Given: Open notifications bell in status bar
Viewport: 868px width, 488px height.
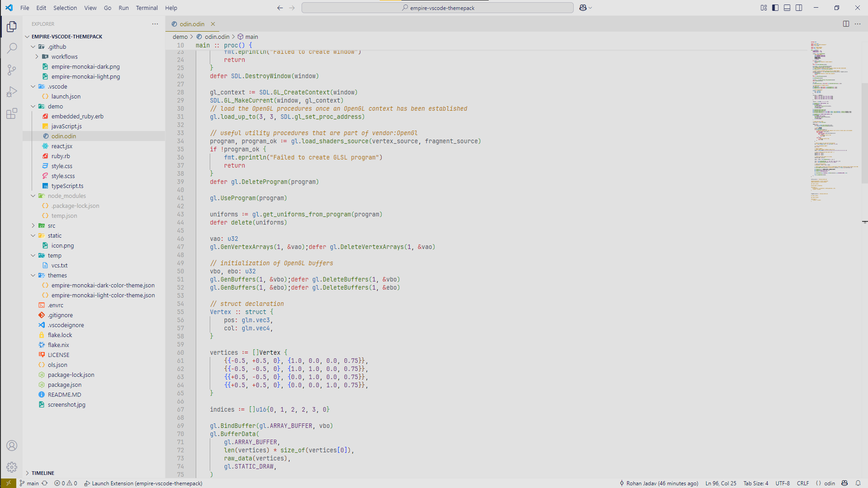Looking at the screenshot, I should (x=858, y=483).
